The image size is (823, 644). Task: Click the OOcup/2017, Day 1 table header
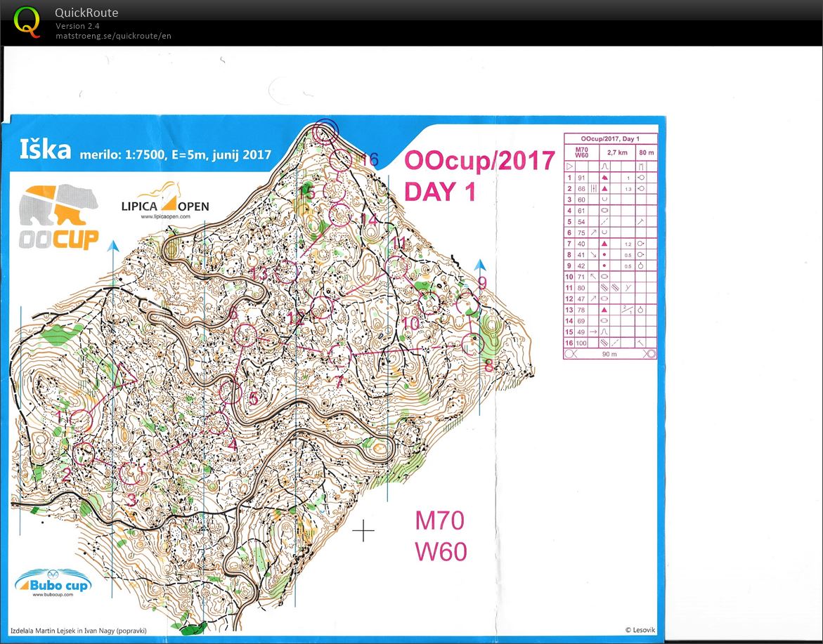[x=611, y=139]
